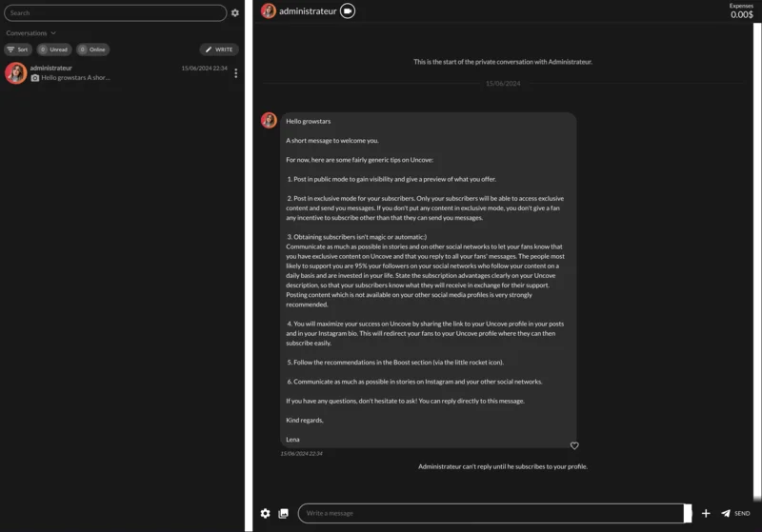Viewport: 762px width, 532px height.
Task: Open administrateur profile picture in chat header
Action: point(269,10)
